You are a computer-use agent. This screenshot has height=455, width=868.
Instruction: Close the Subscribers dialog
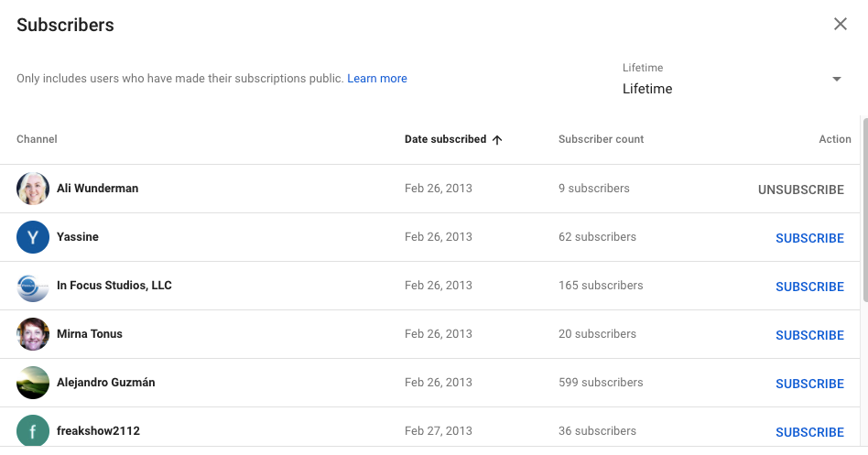click(x=840, y=25)
